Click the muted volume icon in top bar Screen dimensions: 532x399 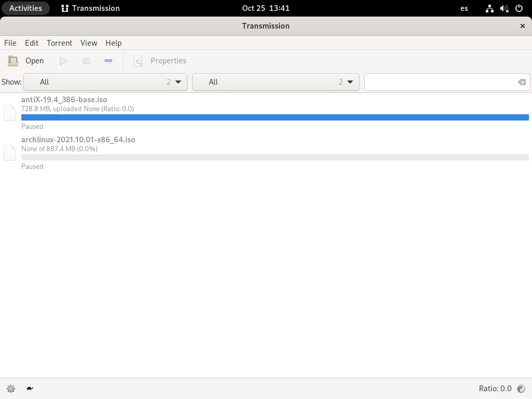click(x=504, y=8)
